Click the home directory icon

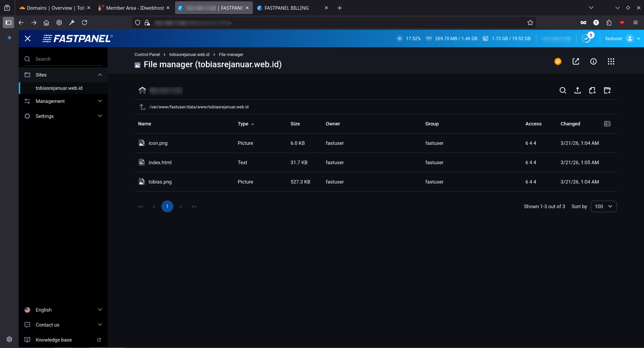(142, 90)
